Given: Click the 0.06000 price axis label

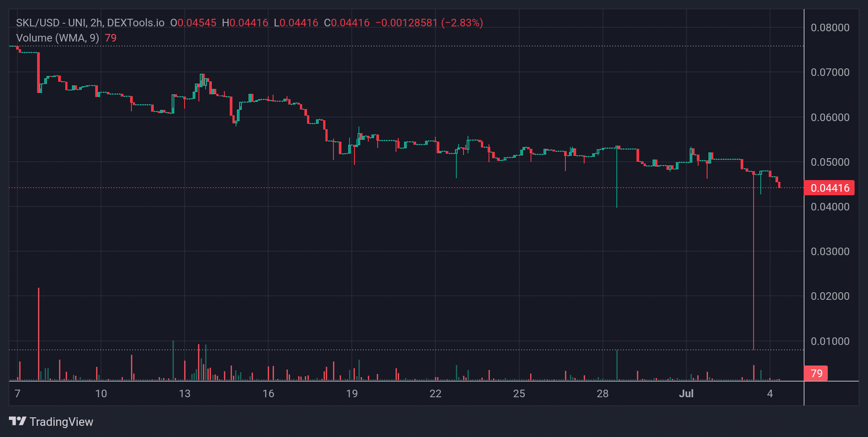Looking at the screenshot, I should tap(830, 118).
